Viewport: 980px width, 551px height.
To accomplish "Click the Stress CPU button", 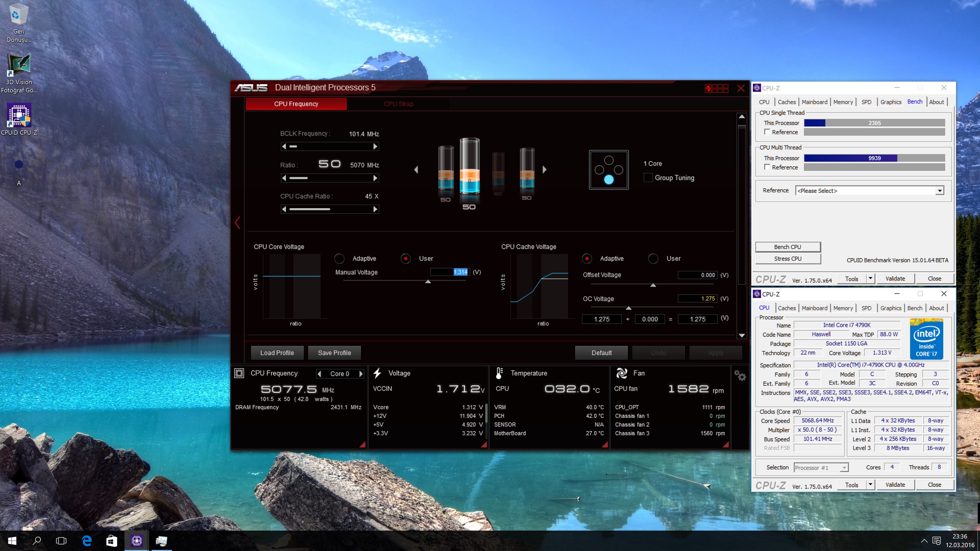I will 788,259.
